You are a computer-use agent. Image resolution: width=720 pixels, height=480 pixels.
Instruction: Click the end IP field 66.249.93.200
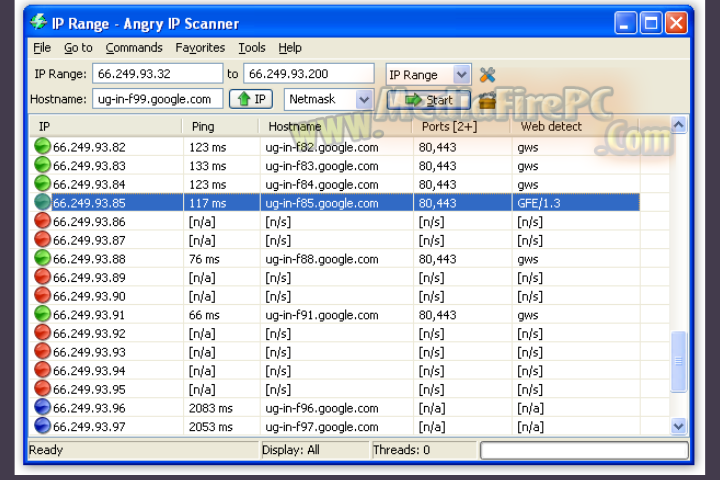(309, 73)
